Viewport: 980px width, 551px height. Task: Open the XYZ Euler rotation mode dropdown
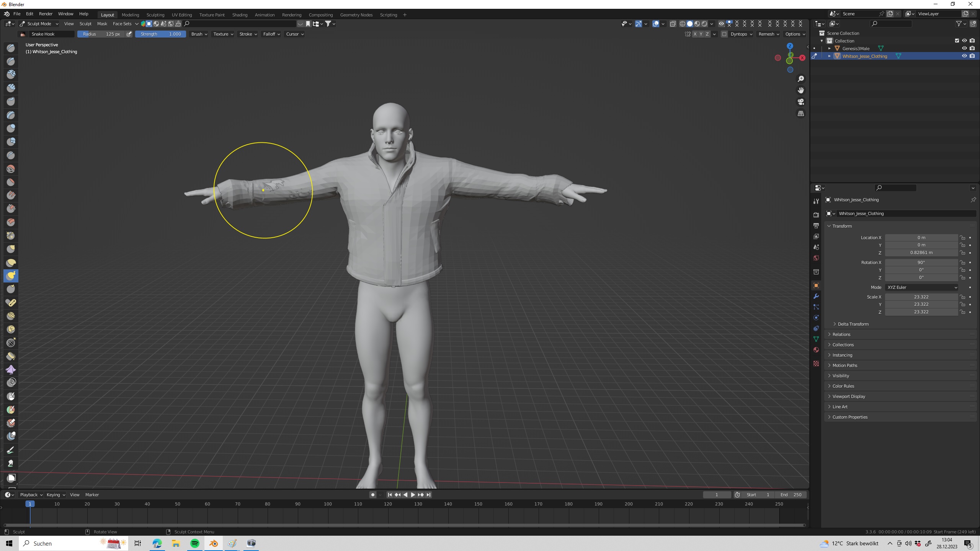point(921,287)
